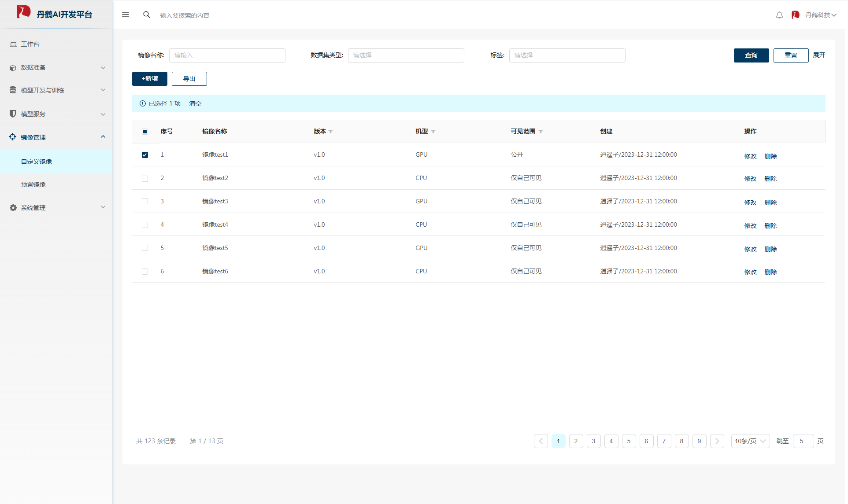Expand the 模型开发与训练 menu chevron
Image resolution: width=848 pixels, height=504 pixels.
click(x=103, y=90)
